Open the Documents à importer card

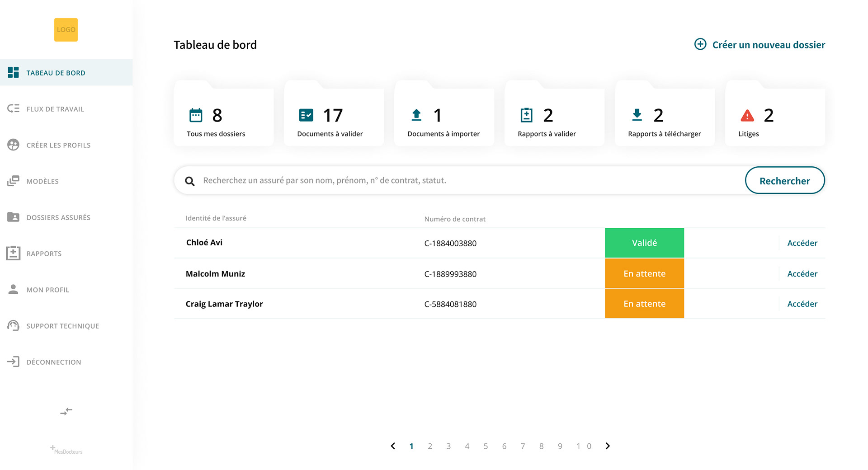click(x=444, y=113)
